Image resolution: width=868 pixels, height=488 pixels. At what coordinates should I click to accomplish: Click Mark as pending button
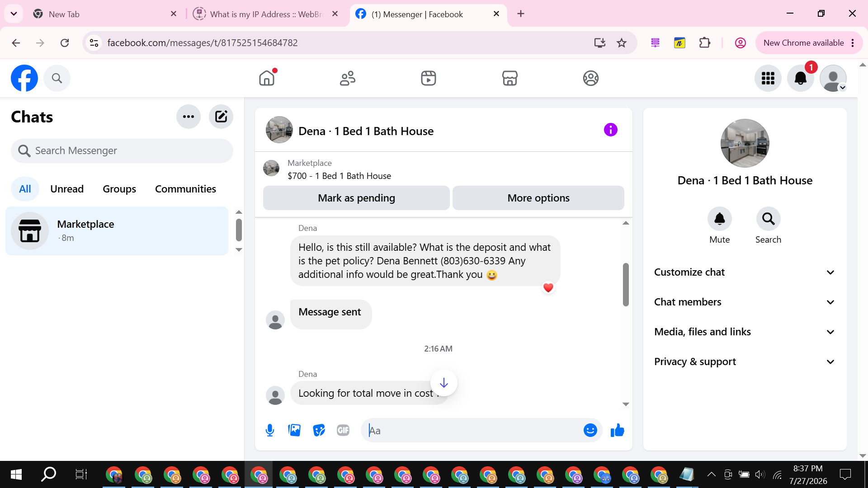pos(356,198)
